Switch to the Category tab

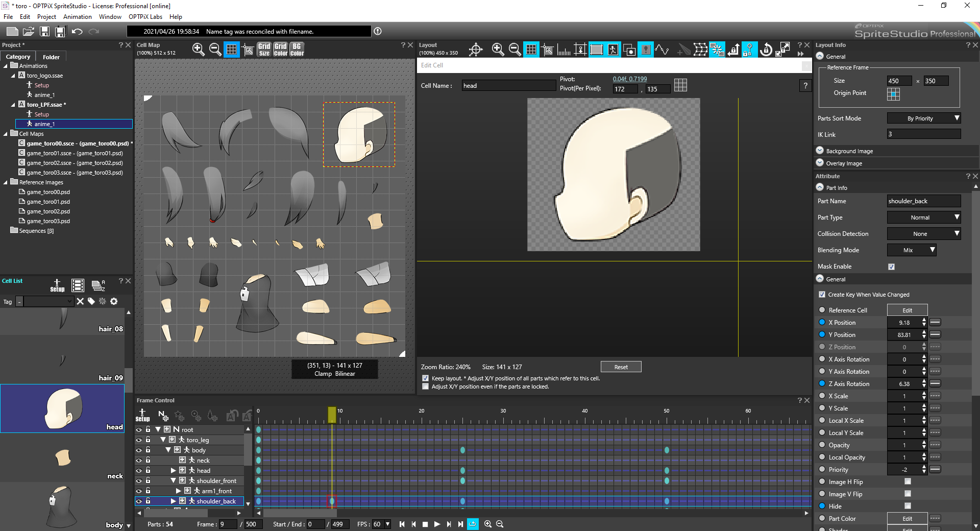coord(18,57)
